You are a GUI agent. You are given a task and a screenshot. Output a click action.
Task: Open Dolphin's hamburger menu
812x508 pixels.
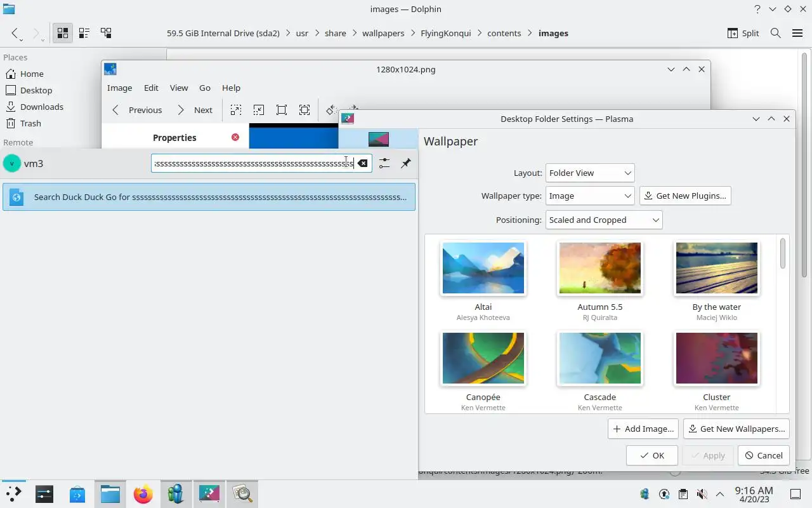coord(797,33)
